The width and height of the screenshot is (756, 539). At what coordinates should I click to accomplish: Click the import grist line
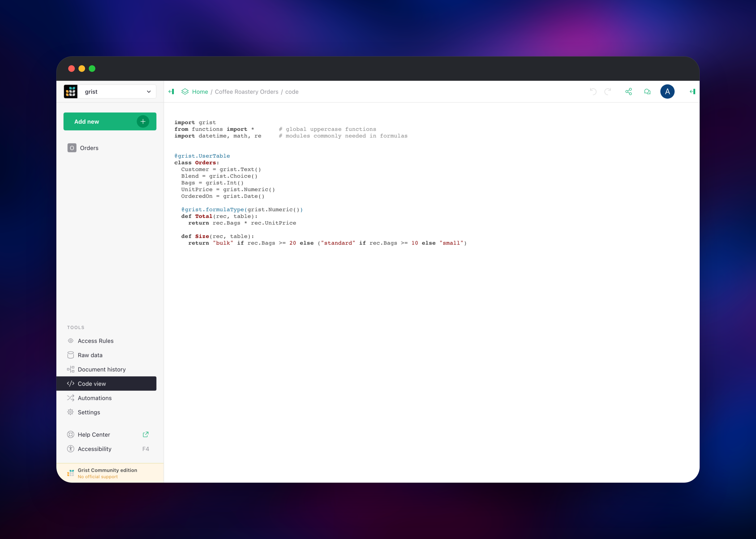click(195, 123)
